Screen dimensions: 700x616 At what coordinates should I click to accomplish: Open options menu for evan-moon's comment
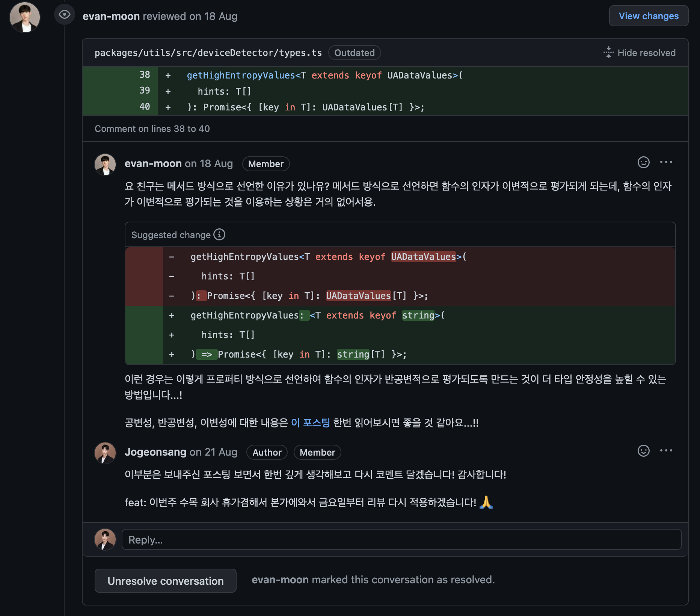[x=666, y=162]
